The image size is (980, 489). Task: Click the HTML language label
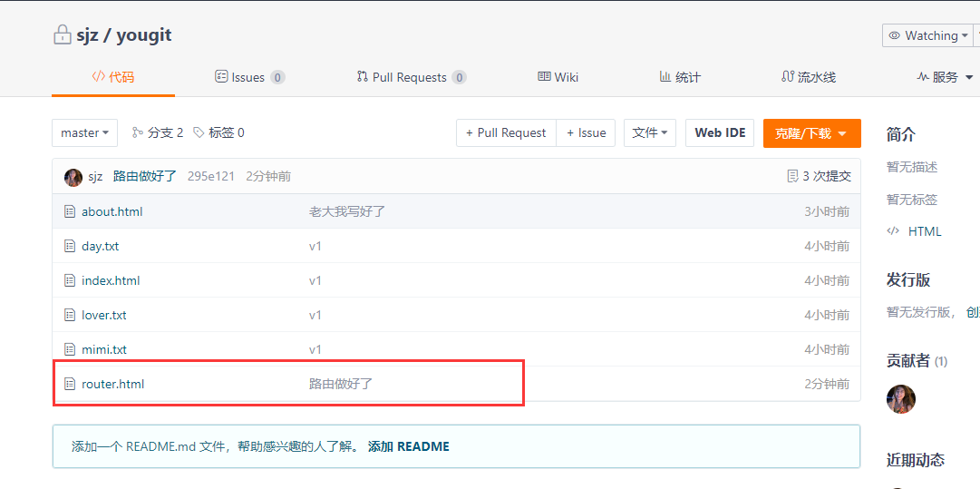925,231
